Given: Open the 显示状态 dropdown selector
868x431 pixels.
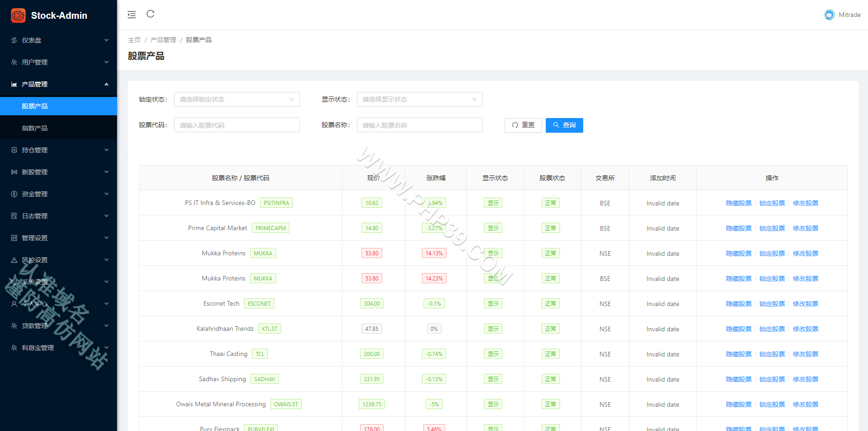Looking at the screenshot, I should 420,99.
